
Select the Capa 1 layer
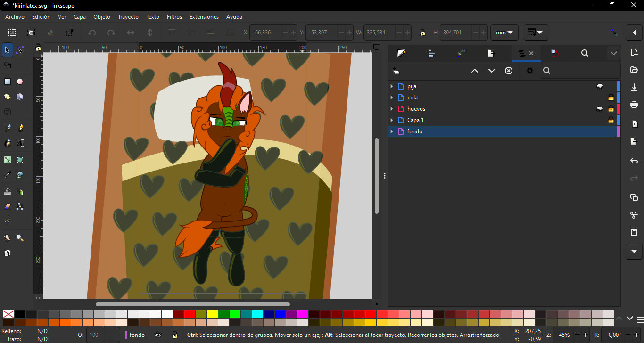pos(415,120)
